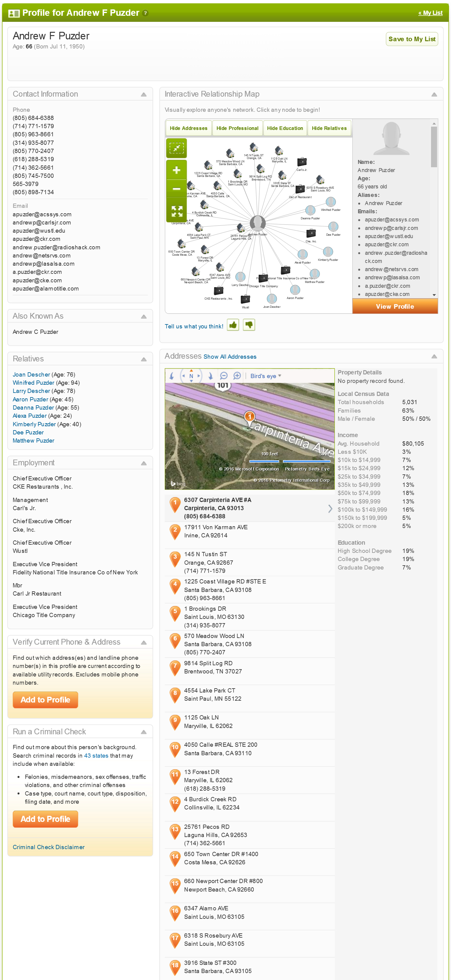
Task: Zoom out on the relationship map
Action: 177,189
